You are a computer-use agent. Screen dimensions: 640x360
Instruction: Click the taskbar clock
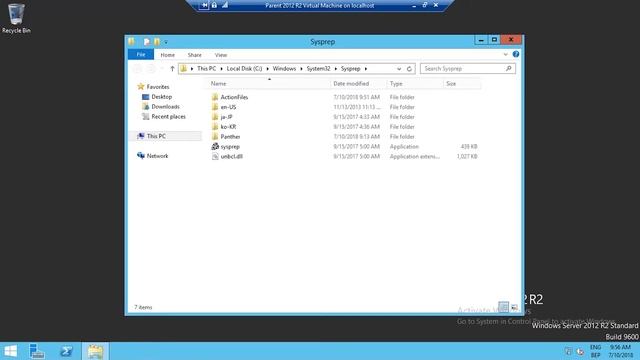[620, 351]
